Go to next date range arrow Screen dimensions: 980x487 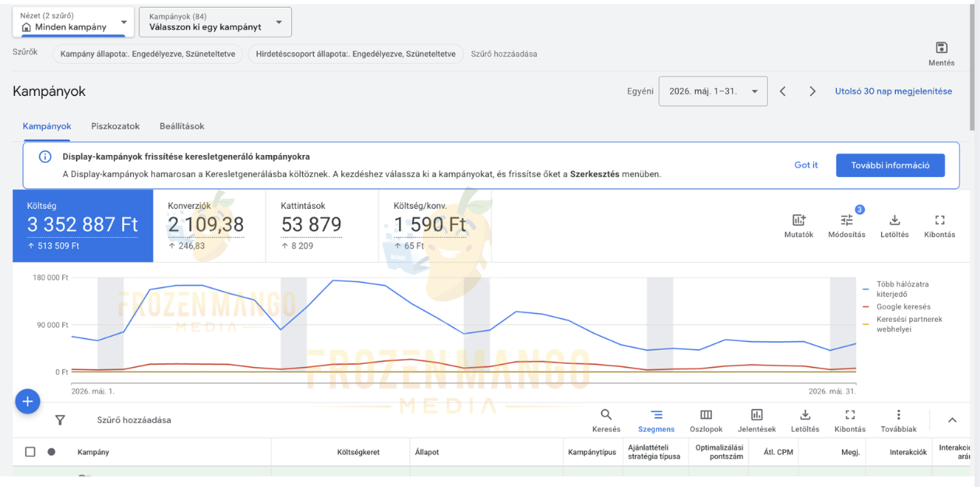[813, 91]
